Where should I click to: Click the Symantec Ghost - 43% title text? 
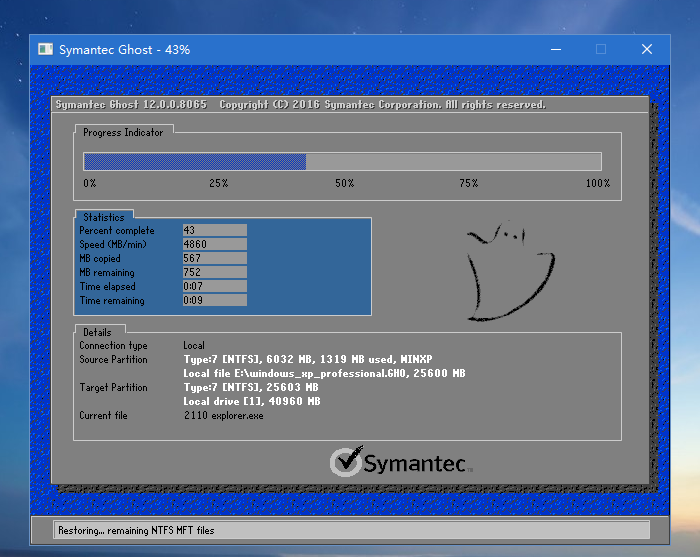tap(125, 50)
